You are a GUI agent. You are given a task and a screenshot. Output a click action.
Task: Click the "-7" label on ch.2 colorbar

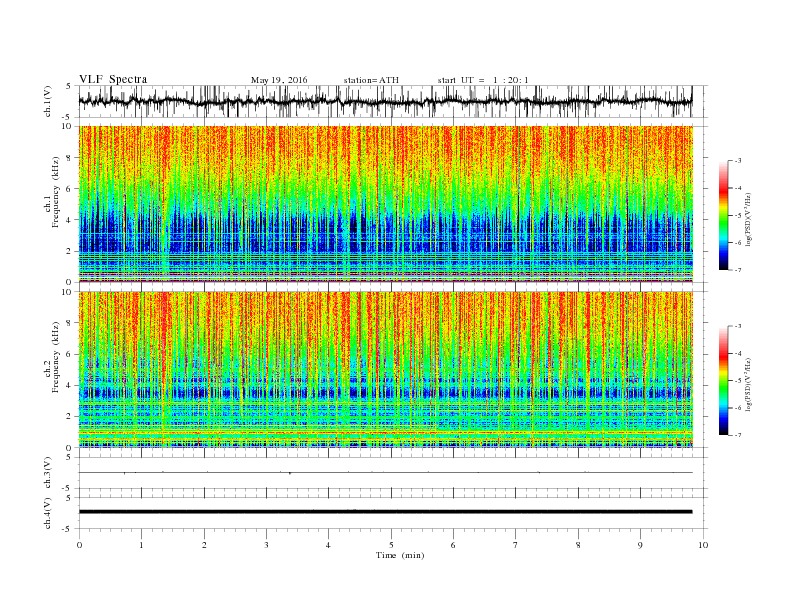(x=738, y=435)
